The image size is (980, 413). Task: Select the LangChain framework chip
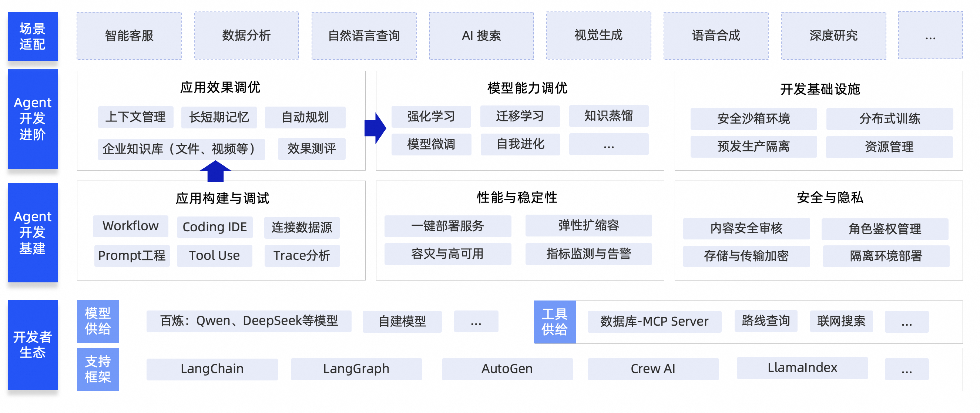(x=212, y=369)
